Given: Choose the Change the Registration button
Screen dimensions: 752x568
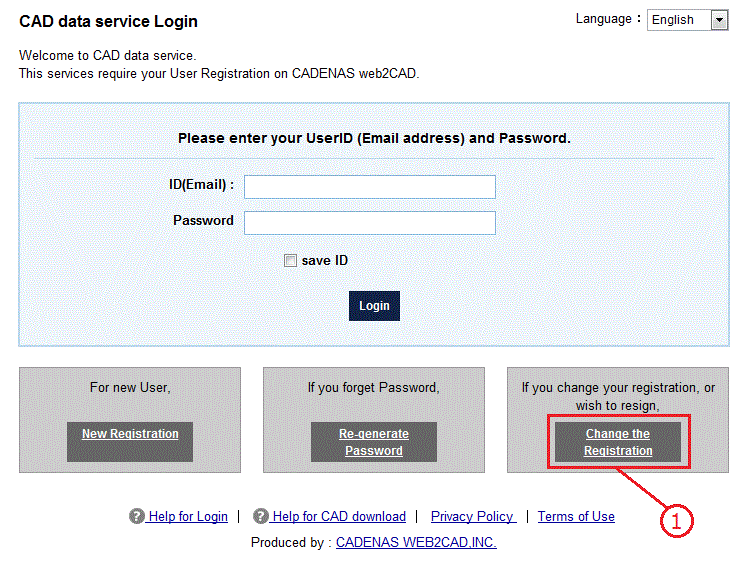Looking at the screenshot, I should 618,442.
